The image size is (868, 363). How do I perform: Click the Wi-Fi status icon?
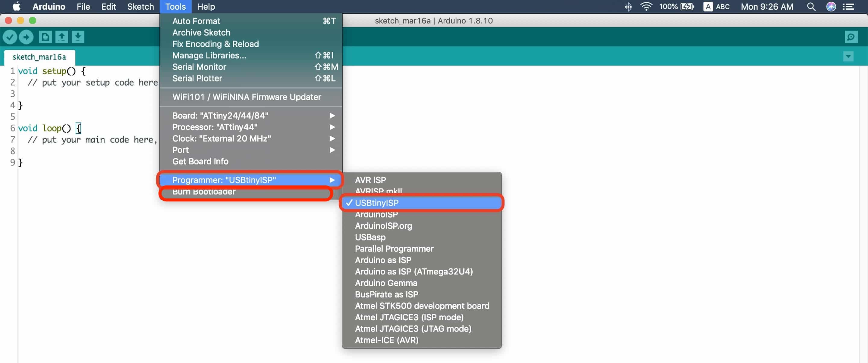pyautogui.click(x=646, y=7)
